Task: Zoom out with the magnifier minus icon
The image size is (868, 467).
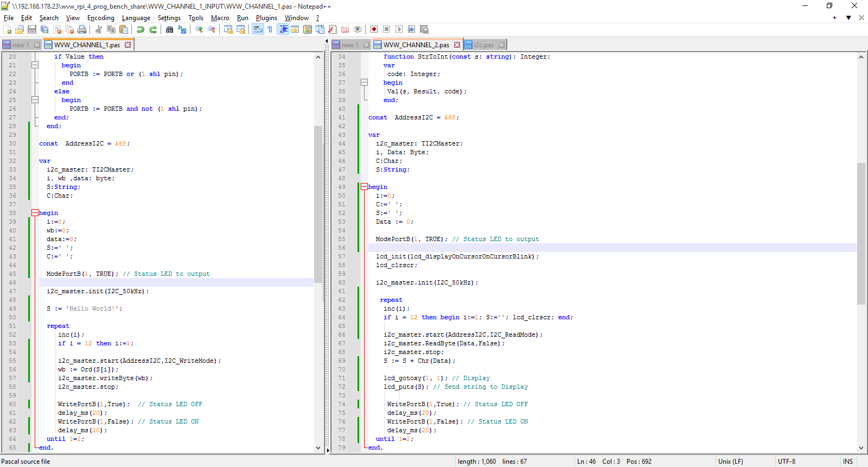Action: (x=212, y=29)
